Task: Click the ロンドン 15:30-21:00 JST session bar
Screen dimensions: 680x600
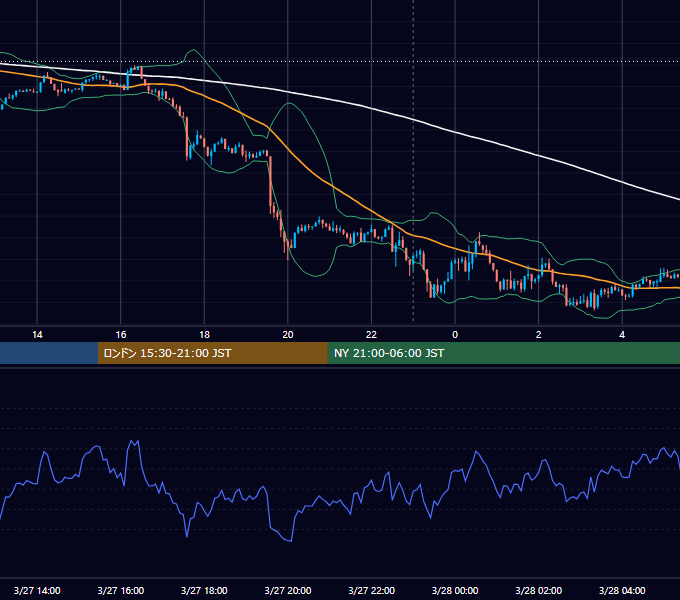Action: 212,353
